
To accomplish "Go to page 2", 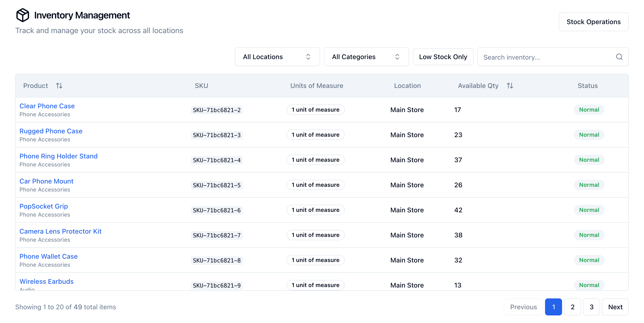I will 572,307.
